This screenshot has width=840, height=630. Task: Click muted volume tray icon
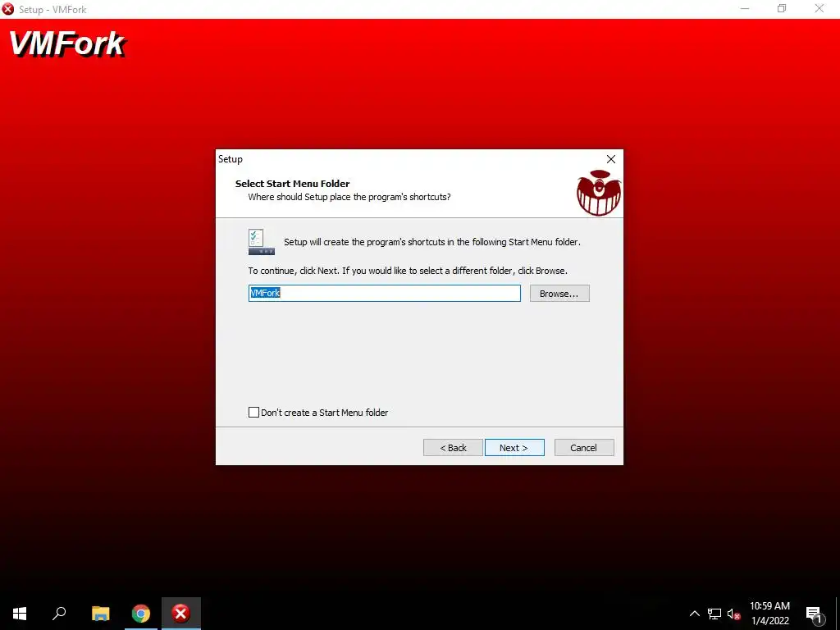[x=733, y=614]
